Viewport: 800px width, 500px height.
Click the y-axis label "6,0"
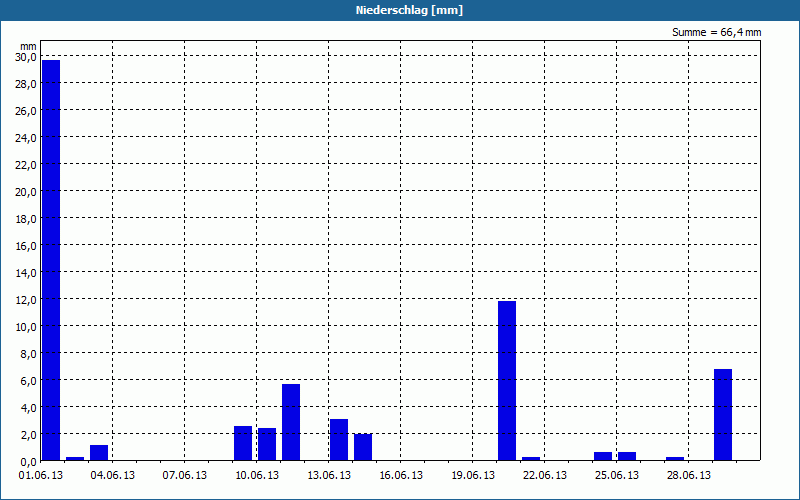pos(28,381)
